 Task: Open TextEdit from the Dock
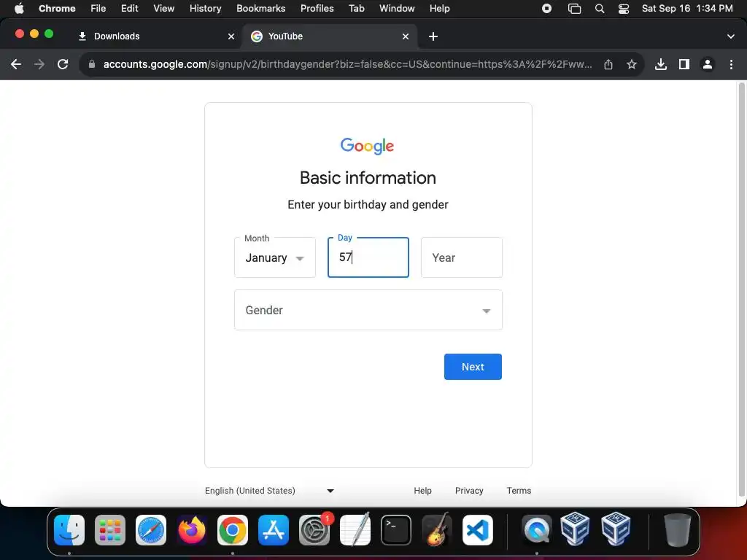tap(355, 530)
